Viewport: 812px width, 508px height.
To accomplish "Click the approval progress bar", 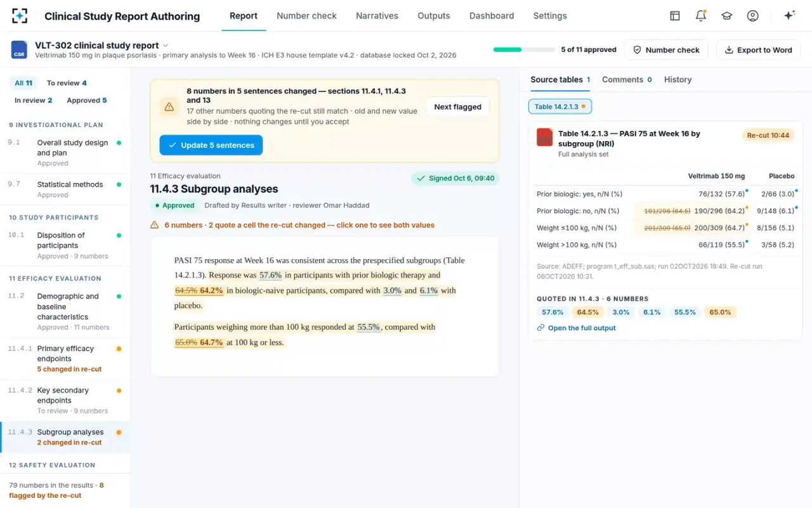I will (525, 50).
